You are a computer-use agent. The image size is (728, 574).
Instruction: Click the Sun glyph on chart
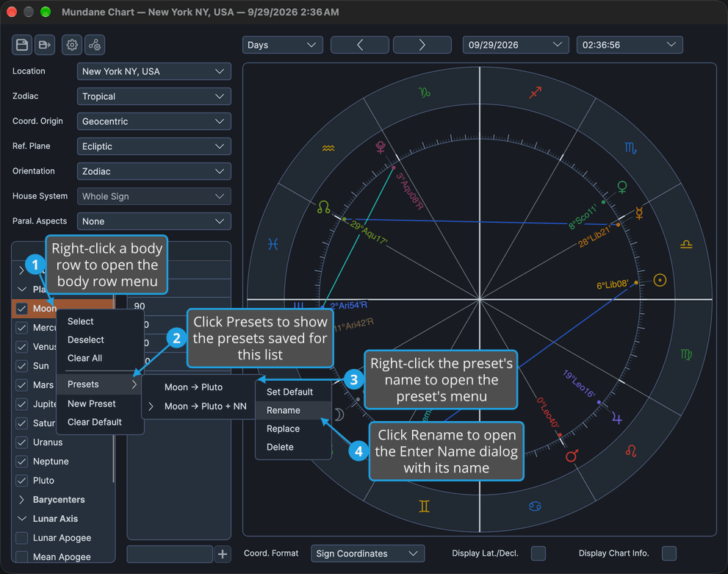[x=660, y=280]
